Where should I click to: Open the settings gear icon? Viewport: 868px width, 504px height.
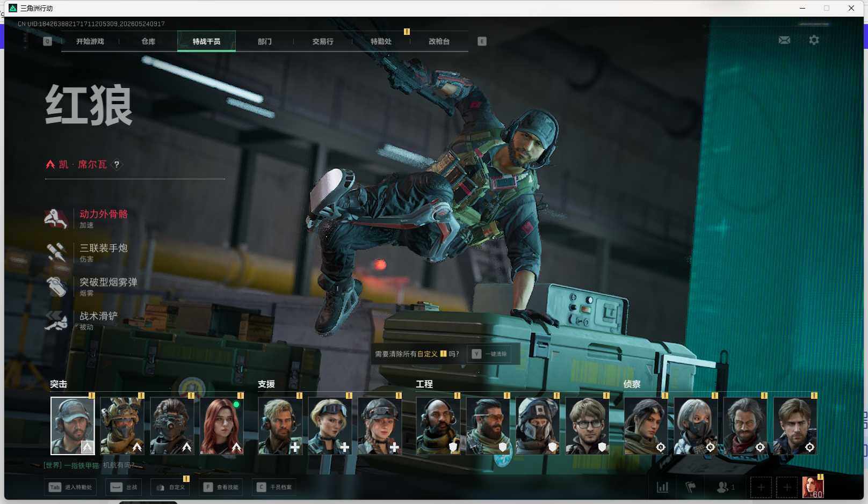click(814, 40)
